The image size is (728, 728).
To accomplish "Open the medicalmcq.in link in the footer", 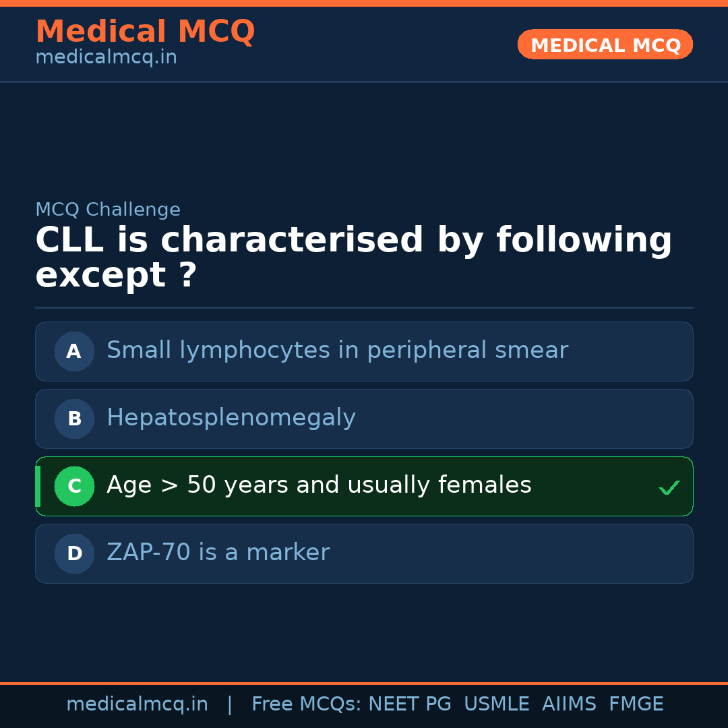I will (x=137, y=704).
